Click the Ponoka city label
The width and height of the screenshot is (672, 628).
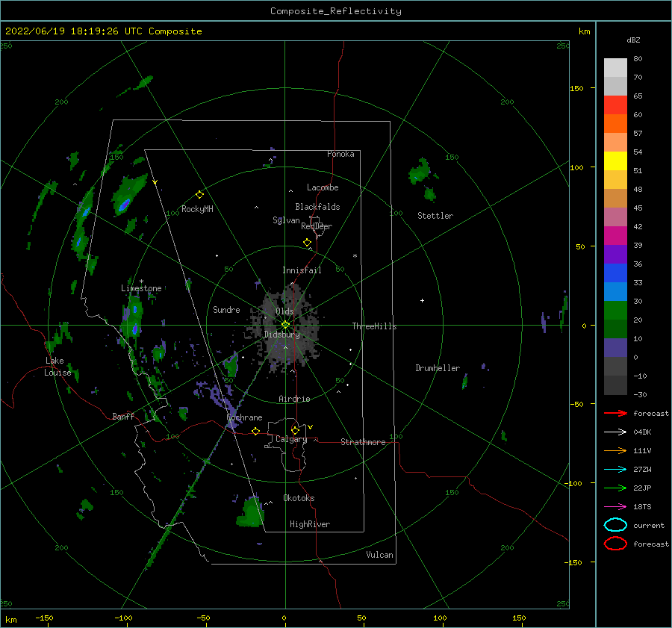340,154
